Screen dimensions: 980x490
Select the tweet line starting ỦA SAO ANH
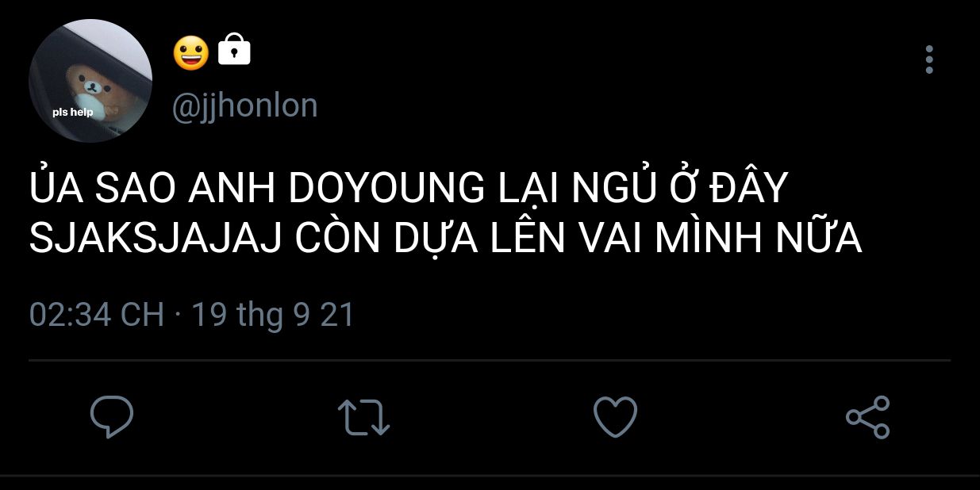[x=408, y=189]
